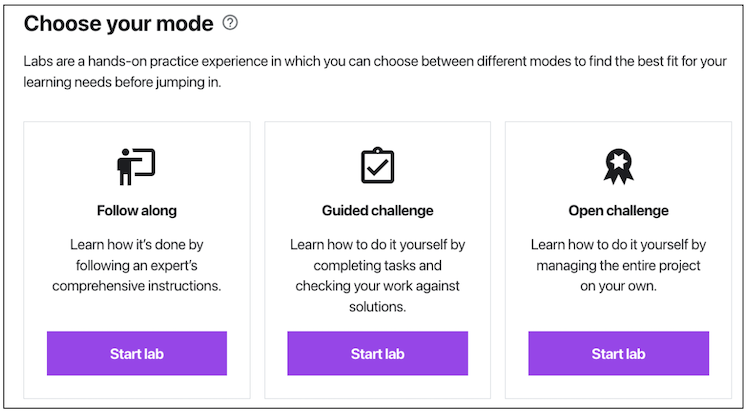Start lab in Open challenge mode
The width and height of the screenshot is (750, 412).
(618, 354)
